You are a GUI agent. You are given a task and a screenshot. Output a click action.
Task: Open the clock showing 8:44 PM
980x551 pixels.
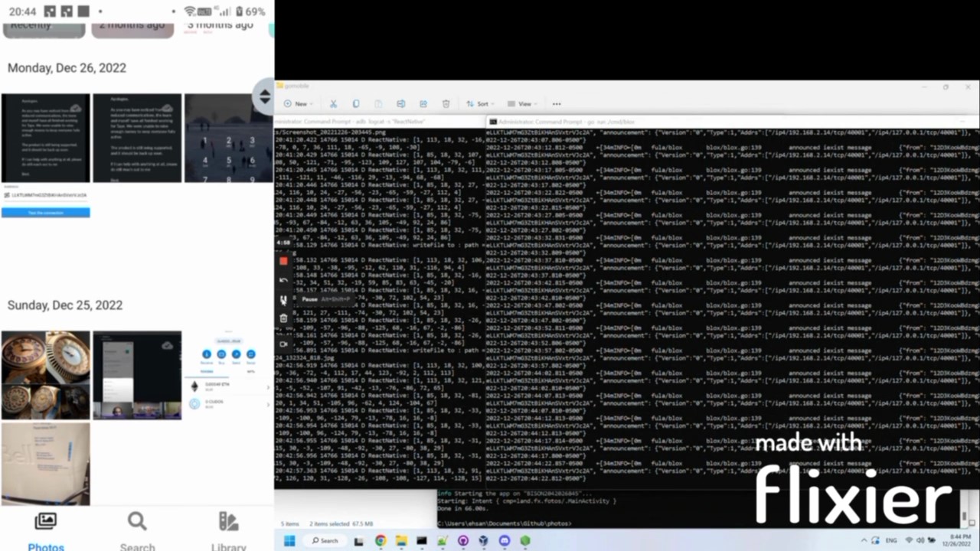[957, 540]
